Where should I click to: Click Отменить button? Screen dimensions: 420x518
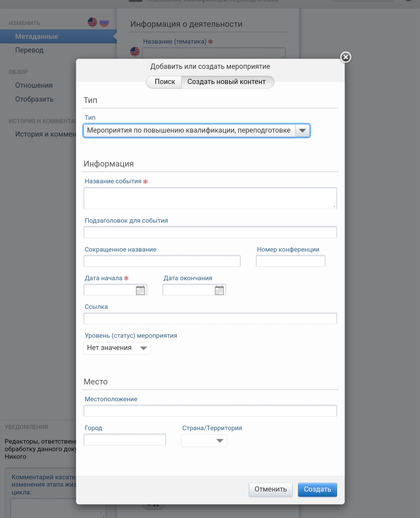270,489
